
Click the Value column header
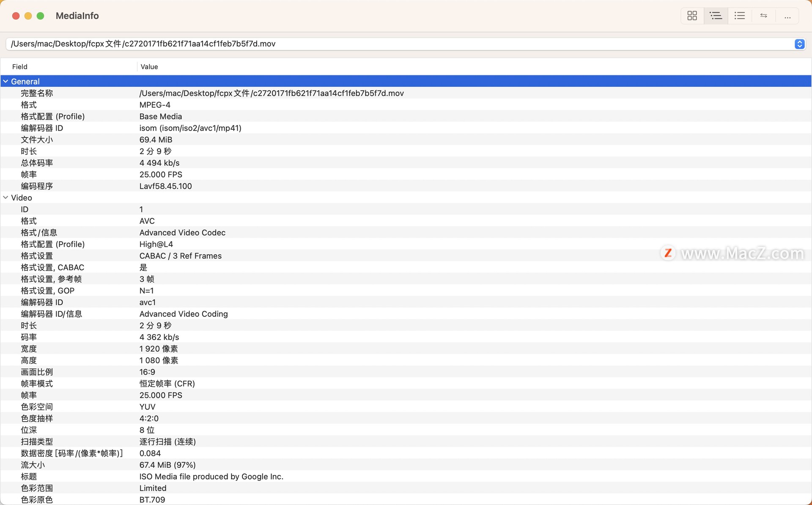coord(149,67)
